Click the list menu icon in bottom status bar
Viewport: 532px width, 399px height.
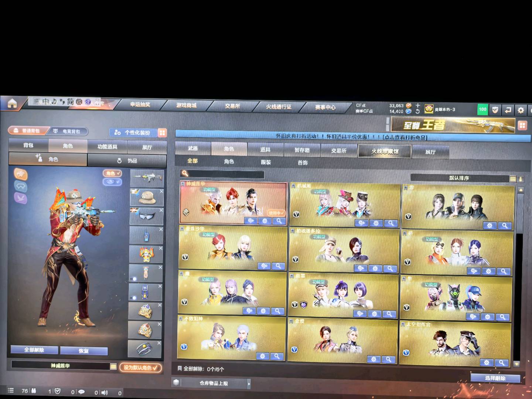[x=11, y=390]
